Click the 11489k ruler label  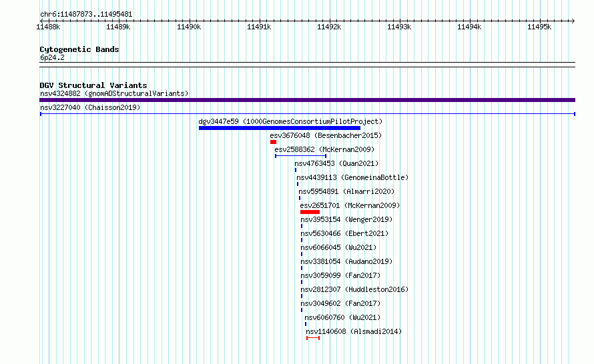coord(118,27)
